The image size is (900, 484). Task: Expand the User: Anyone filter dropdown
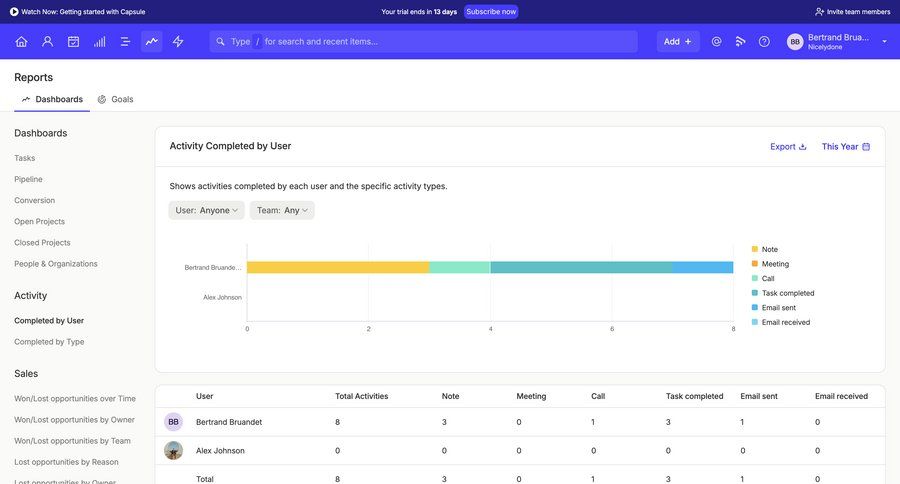click(206, 210)
